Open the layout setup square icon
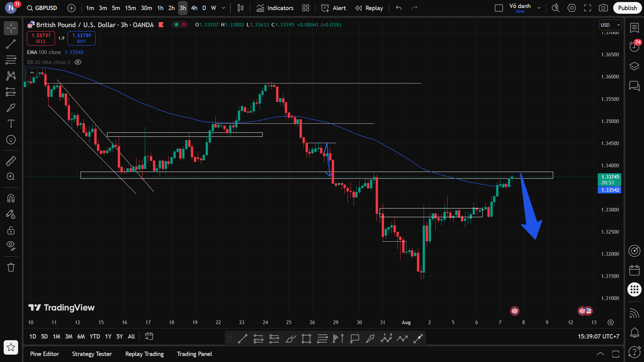The height and width of the screenshot is (362, 644). tap(499, 8)
